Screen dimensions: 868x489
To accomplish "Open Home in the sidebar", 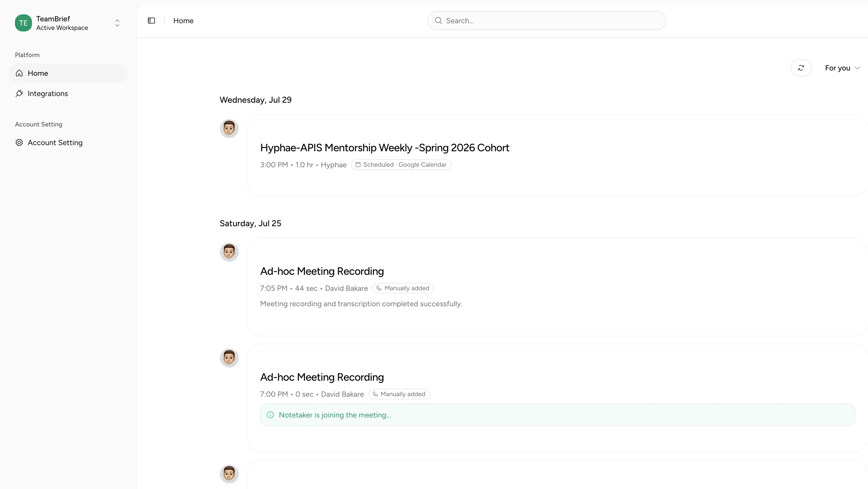I will pyautogui.click(x=68, y=73).
